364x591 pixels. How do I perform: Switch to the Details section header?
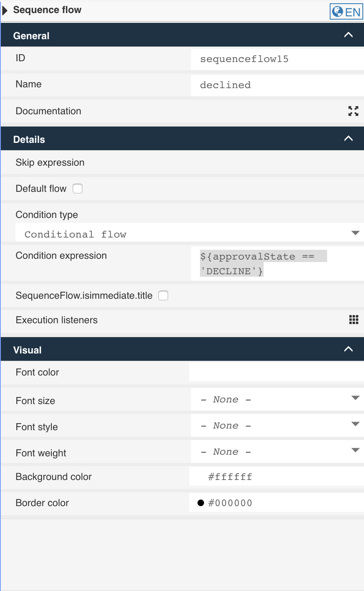[29, 139]
